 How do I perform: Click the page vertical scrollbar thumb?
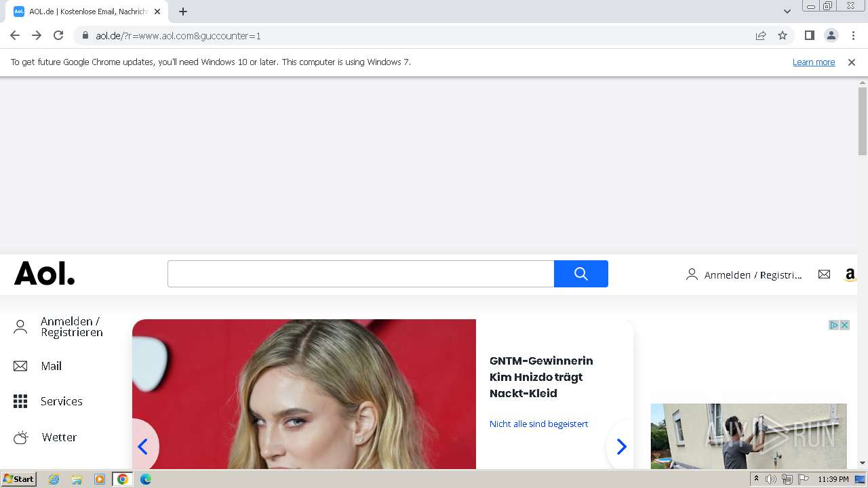(x=863, y=121)
